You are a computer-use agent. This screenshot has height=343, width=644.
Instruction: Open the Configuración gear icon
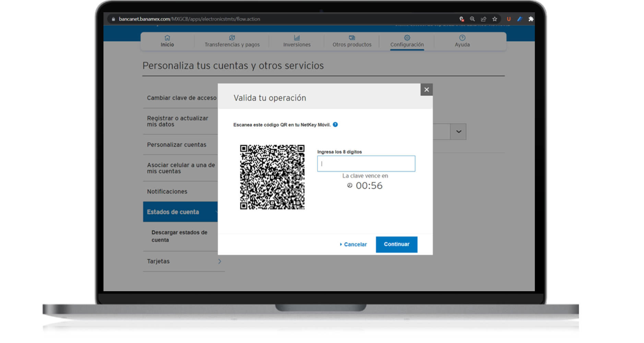[407, 38]
